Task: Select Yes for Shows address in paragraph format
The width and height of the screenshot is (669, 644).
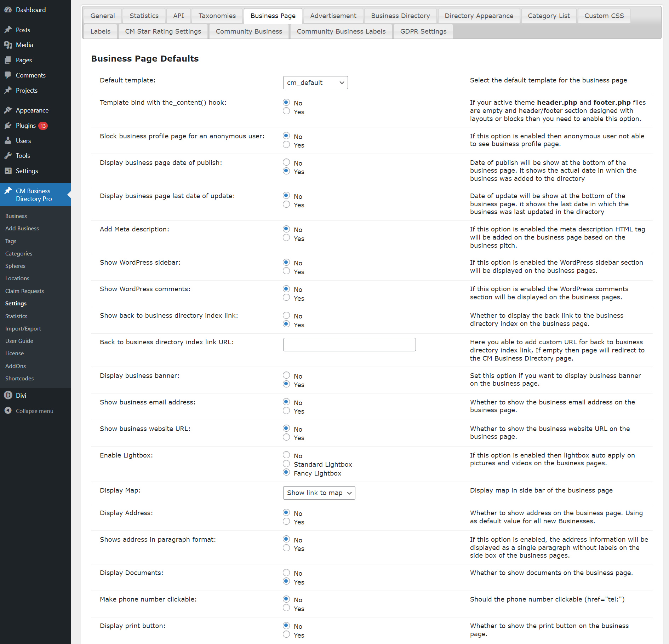Action: [x=286, y=548]
